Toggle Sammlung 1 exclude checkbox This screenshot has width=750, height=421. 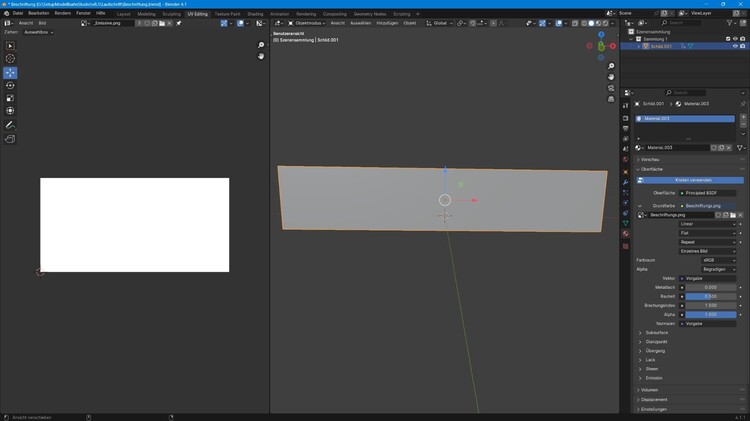727,39
